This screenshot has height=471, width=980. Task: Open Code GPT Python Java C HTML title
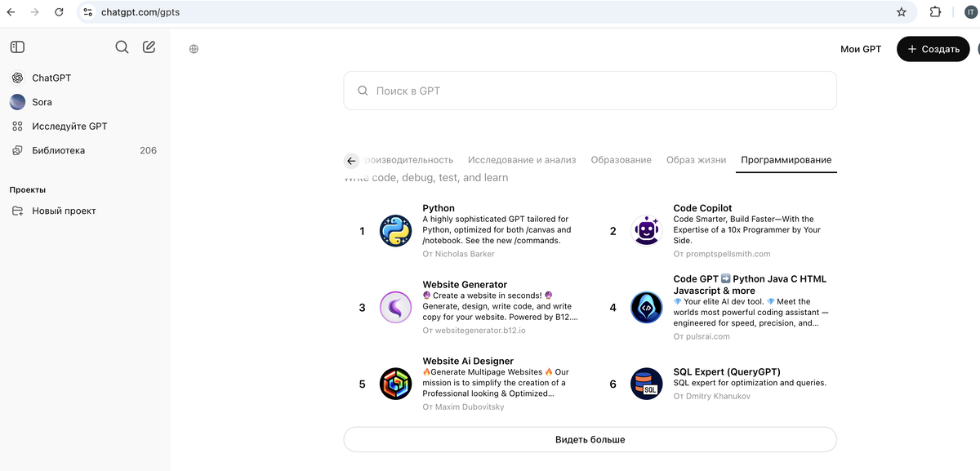tap(750, 284)
